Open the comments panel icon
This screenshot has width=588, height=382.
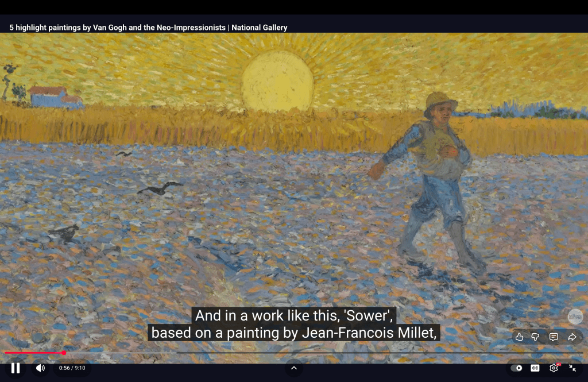554,337
